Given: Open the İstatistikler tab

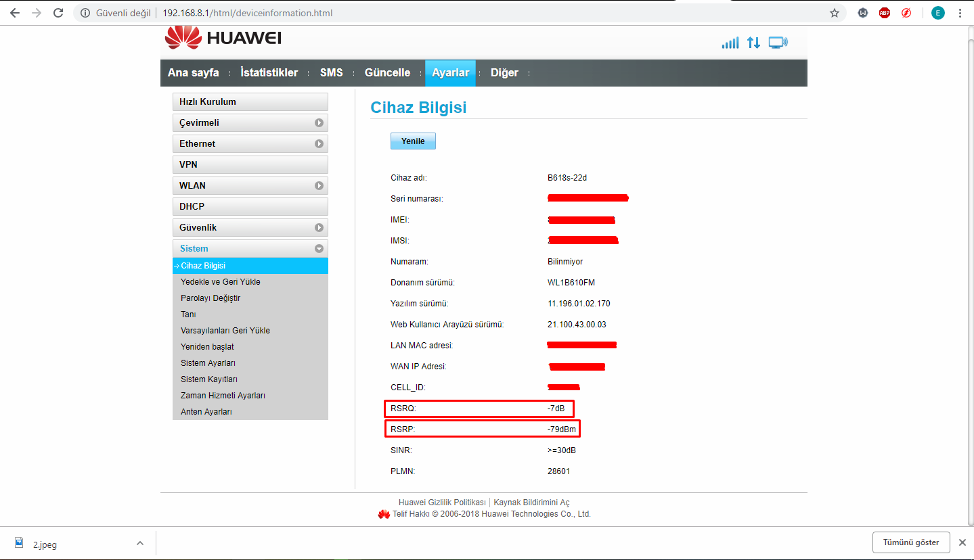Looking at the screenshot, I should click(x=269, y=73).
